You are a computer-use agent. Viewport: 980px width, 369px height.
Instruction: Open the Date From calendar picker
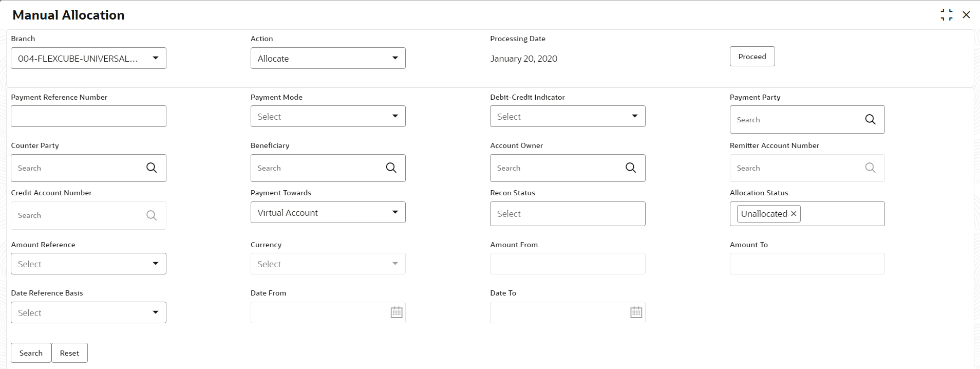coord(397,312)
